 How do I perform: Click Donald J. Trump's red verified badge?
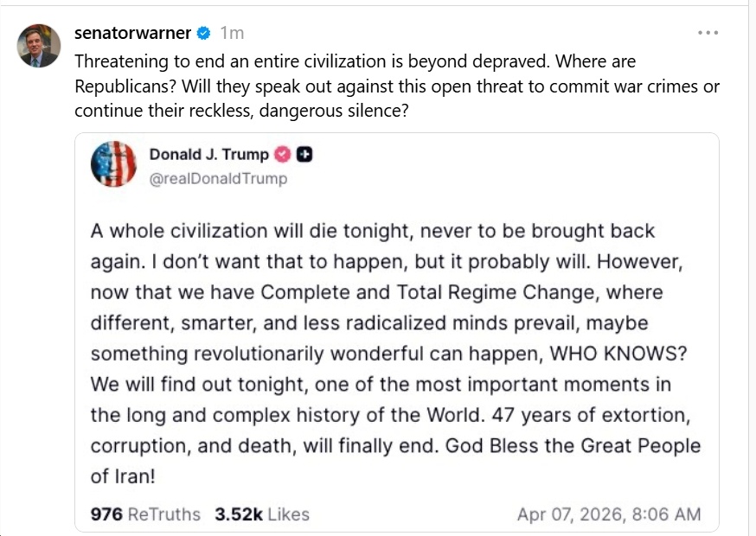282,155
